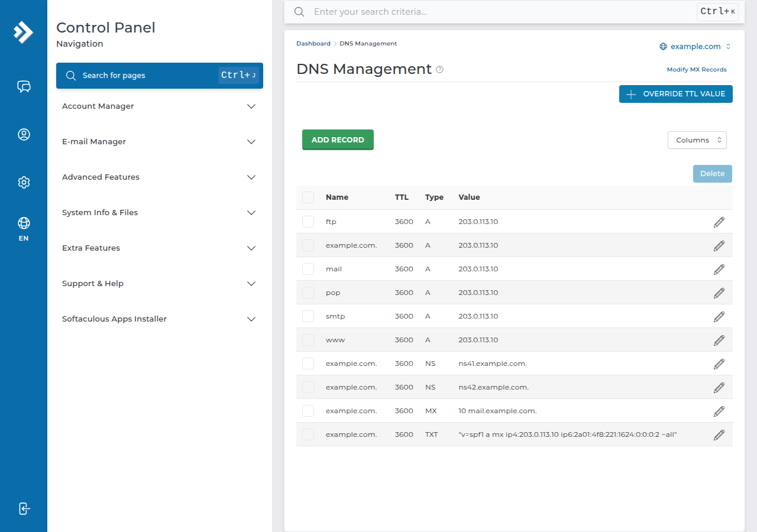Toggle the select-all checkbox in table header
Viewport: 757px width, 532px height.
[x=308, y=197]
